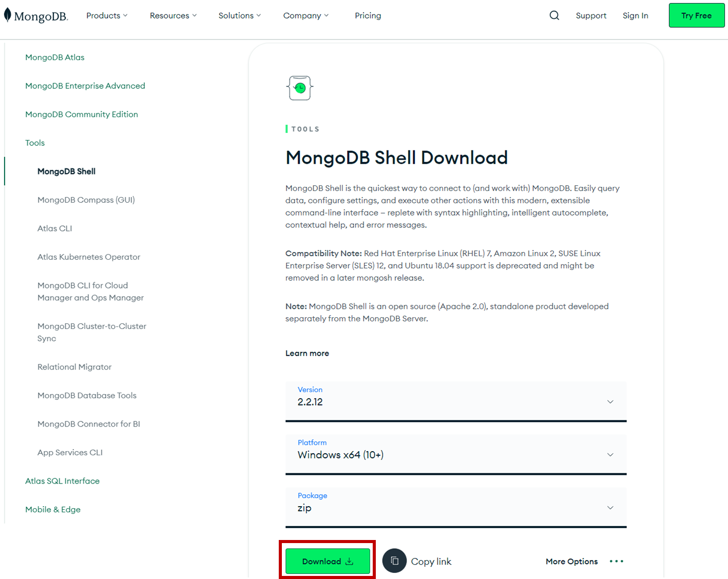Open the Version 2.2.12 dropdown
Screen dimensions: 728x579
(x=456, y=401)
